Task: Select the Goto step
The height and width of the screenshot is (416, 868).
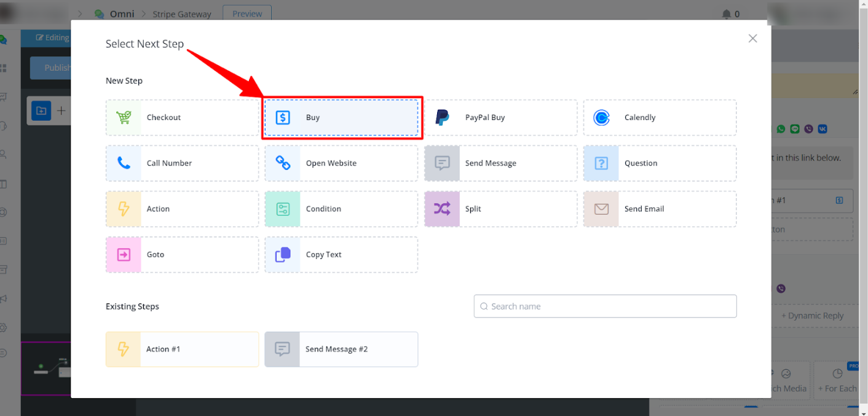Action: (182, 254)
